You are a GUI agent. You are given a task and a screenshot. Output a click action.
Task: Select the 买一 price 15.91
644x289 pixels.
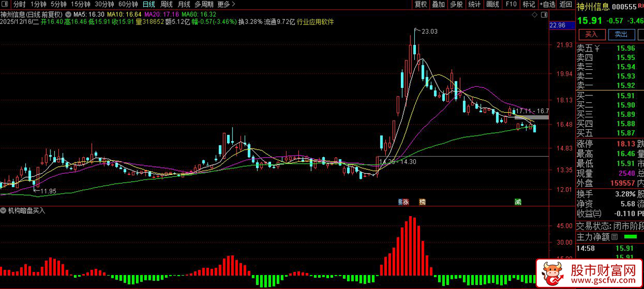point(626,96)
